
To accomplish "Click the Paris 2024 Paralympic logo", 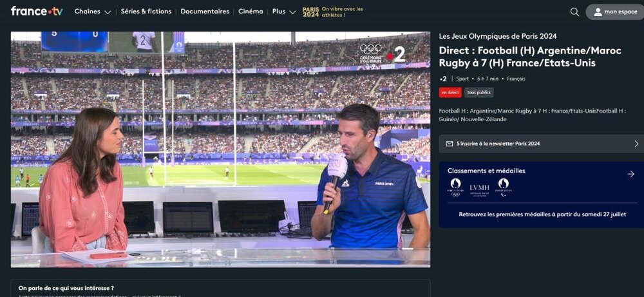I will [x=504, y=187].
